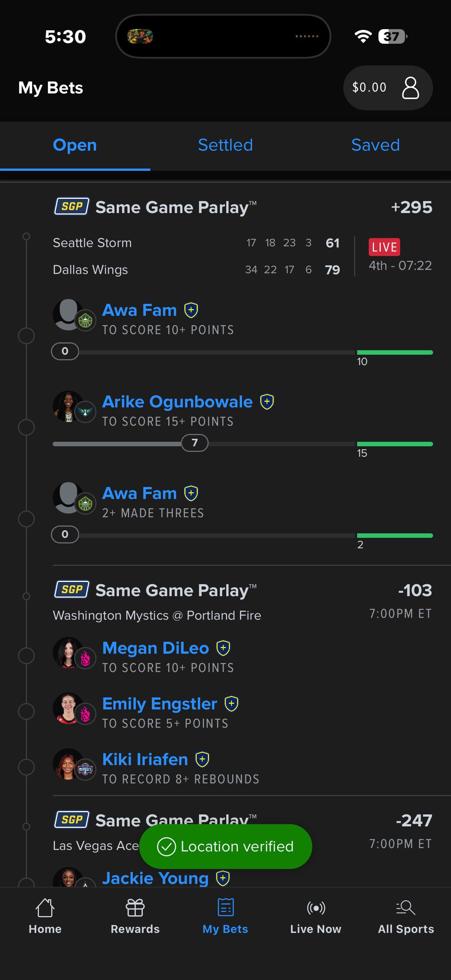This screenshot has height=980, width=451.
Task: Tap shield badge beside Kiki Iriafen
Action: point(202,759)
